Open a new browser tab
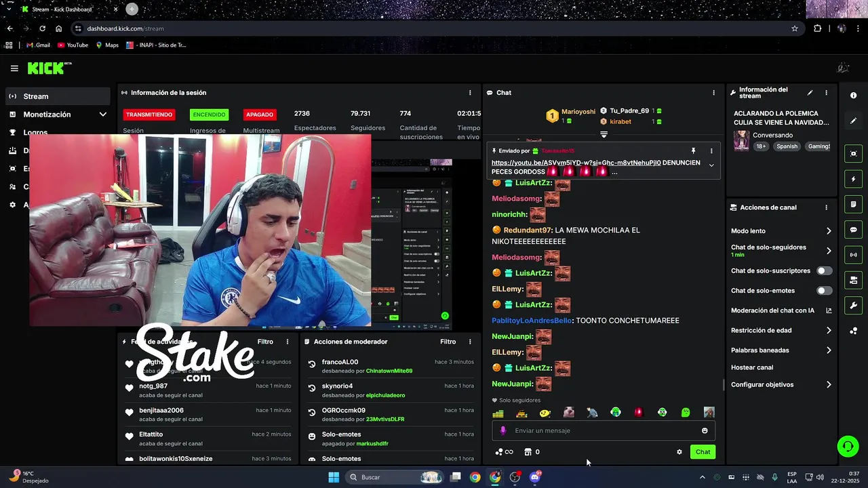Image resolution: width=868 pixels, height=488 pixels. [x=132, y=9]
